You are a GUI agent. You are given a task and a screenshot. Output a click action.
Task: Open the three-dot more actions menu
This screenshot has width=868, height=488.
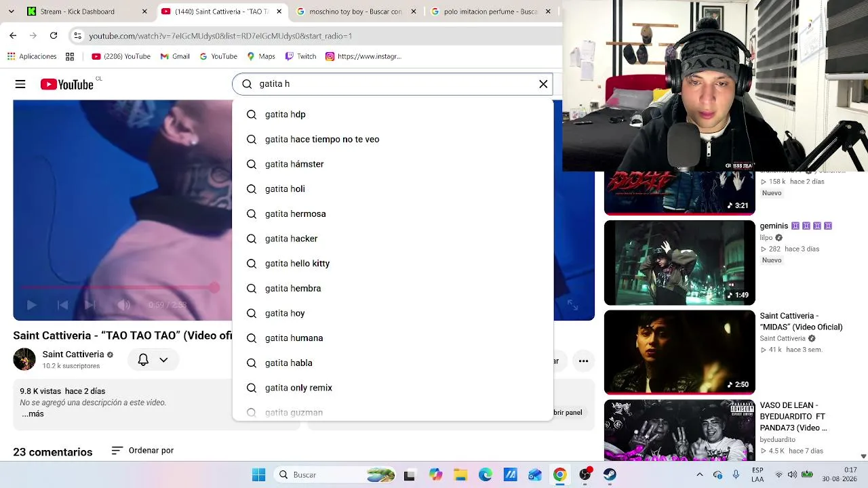click(583, 361)
